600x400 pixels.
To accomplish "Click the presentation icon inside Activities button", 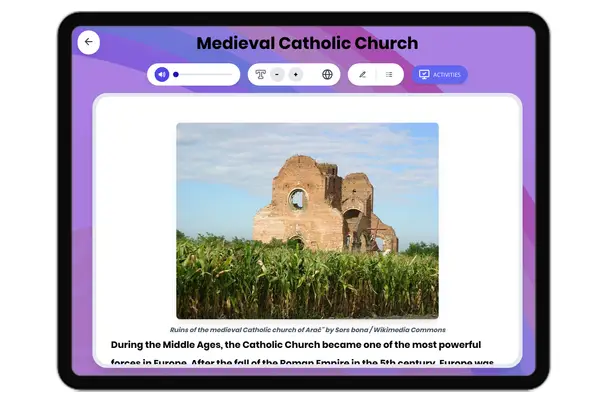I will coord(424,74).
